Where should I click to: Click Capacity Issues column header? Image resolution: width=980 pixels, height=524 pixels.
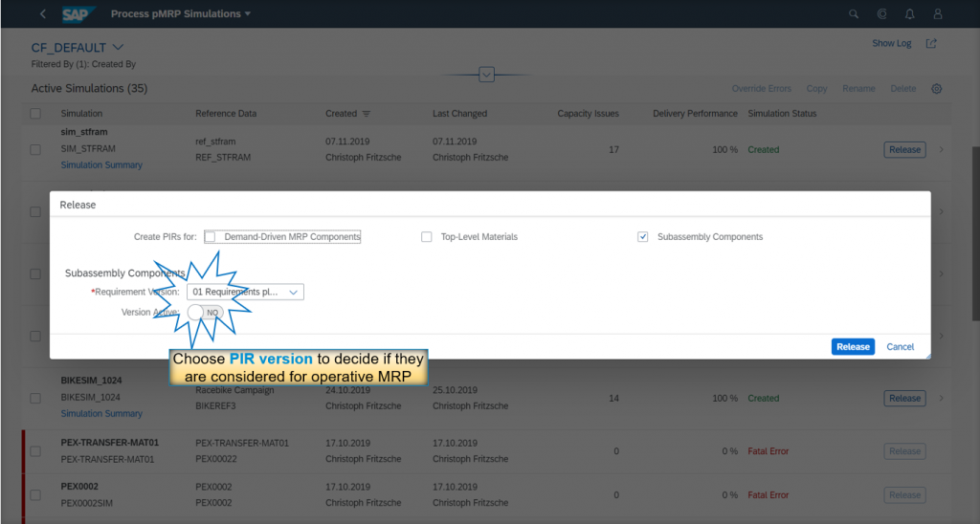click(588, 114)
